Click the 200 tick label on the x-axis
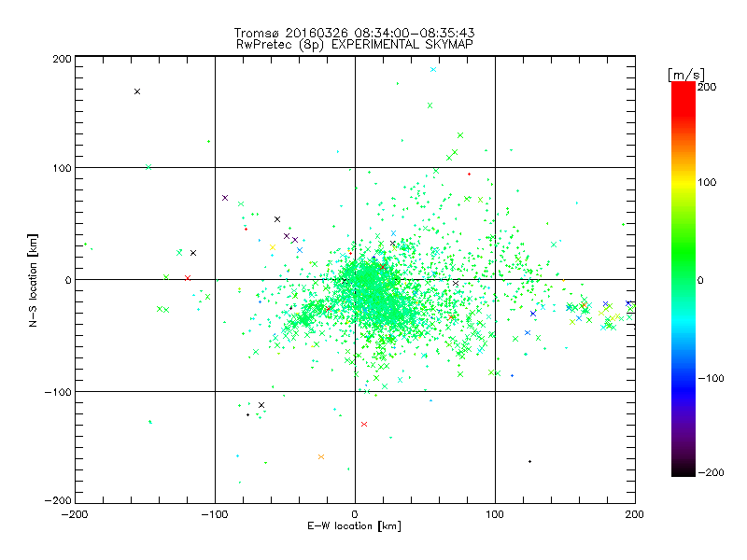The image size is (747, 560). coord(635,515)
